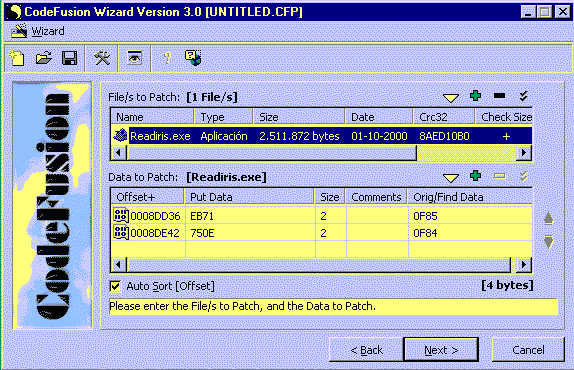
Task: Click the eye preview toolbar icon
Action: pos(134,58)
